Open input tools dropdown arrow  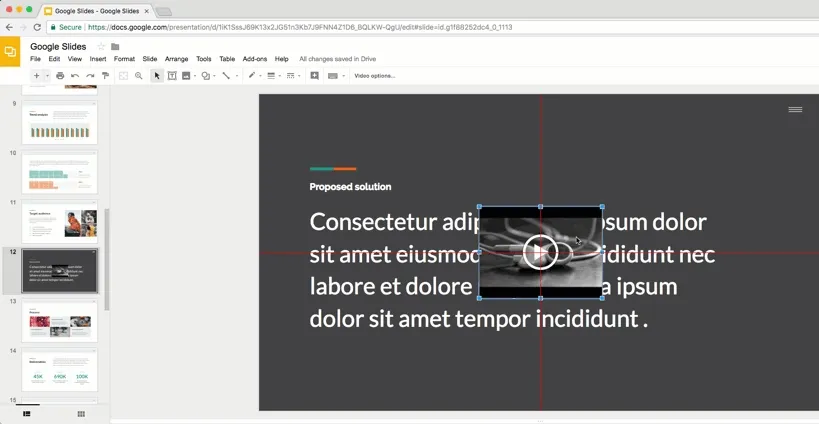(x=344, y=76)
